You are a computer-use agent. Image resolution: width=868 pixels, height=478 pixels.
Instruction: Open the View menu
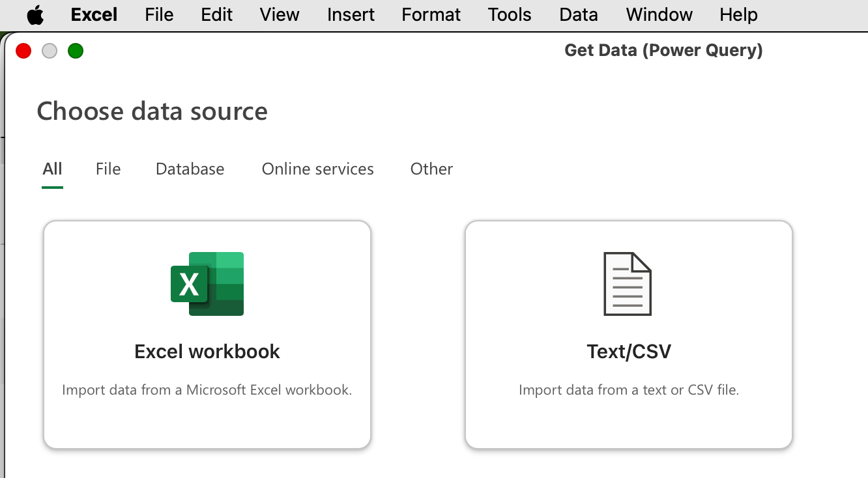[280, 15]
